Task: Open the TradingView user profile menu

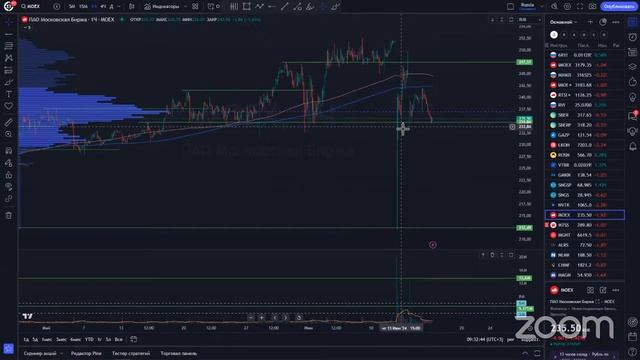Action: pyautogui.click(x=9, y=6)
